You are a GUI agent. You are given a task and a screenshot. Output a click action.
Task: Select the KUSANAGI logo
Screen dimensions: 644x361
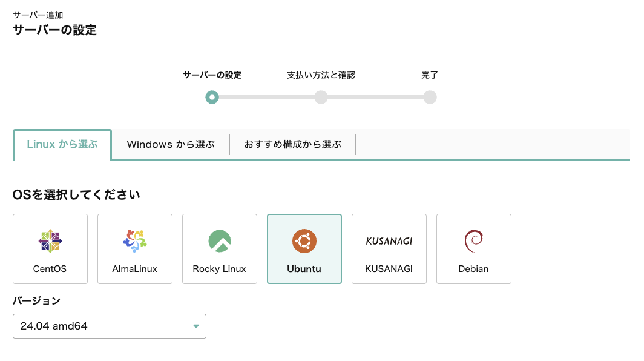click(x=389, y=241)
